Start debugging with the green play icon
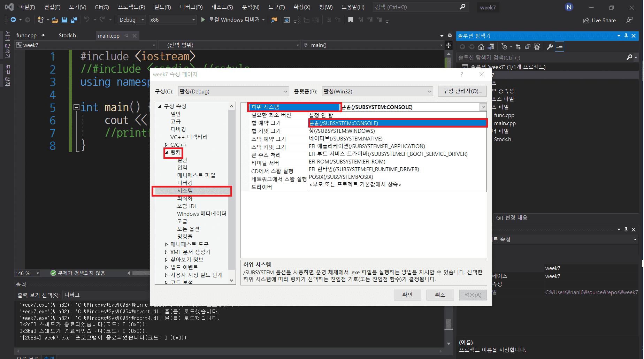The height and width of the screenshot is (359, 644). (x=203, y=20)
